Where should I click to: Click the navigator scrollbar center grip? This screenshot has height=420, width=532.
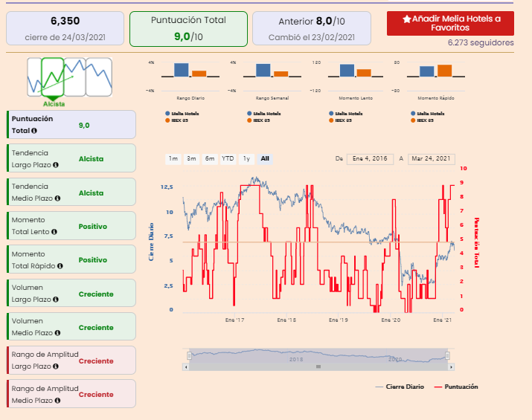click(x=318, y=366)
